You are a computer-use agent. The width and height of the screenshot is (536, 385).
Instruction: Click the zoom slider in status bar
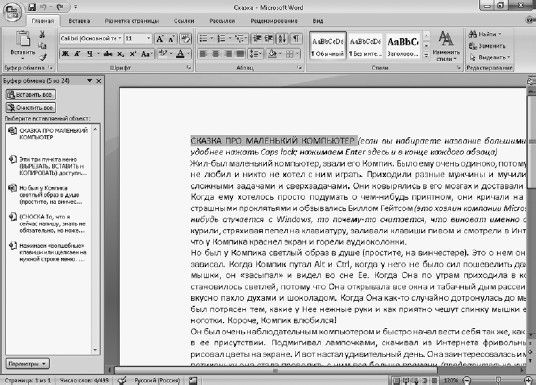pos(498,380)
